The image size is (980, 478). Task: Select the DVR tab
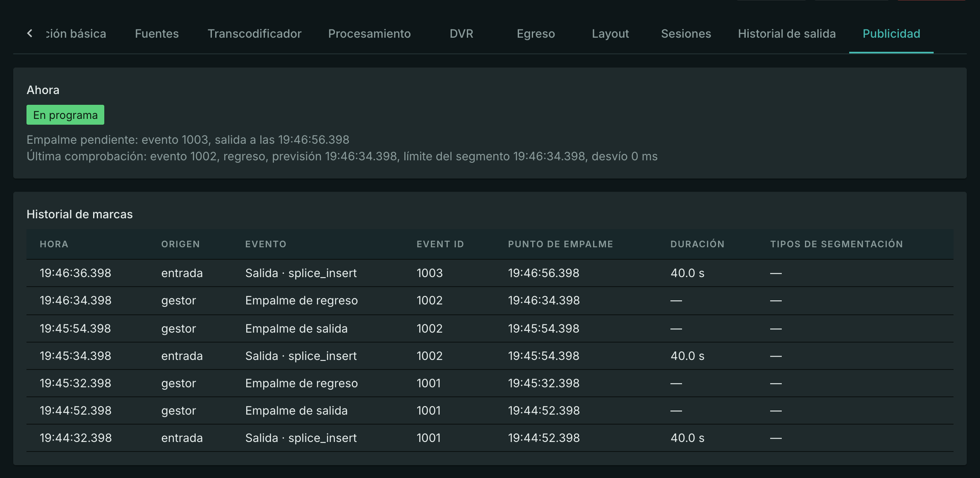(x=461, y=34)
